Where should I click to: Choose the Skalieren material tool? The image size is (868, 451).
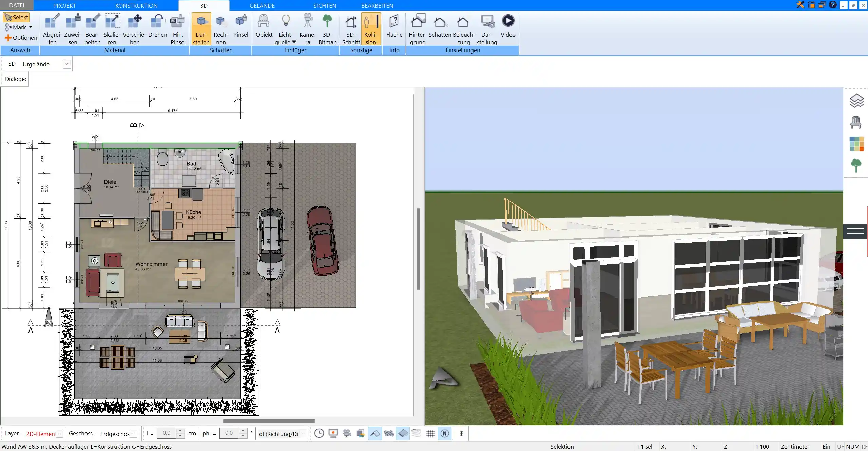(112, 29)
